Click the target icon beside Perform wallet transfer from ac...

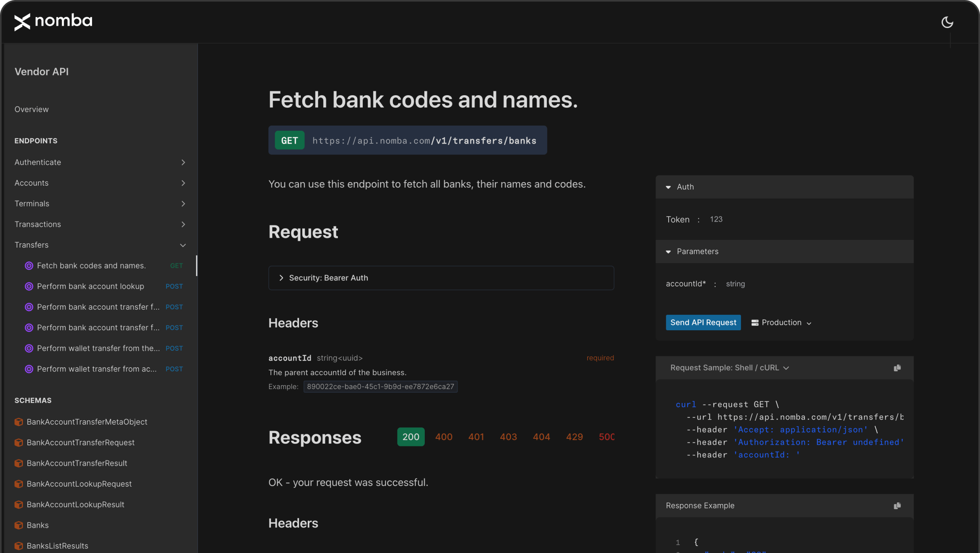(x=29, y=369)
